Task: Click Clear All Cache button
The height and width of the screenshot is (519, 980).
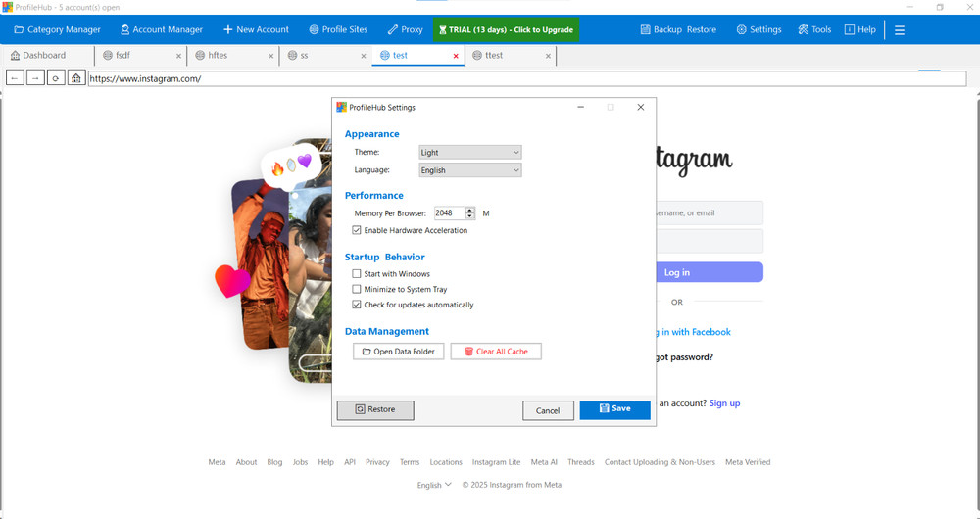Action: pos(496,351)
